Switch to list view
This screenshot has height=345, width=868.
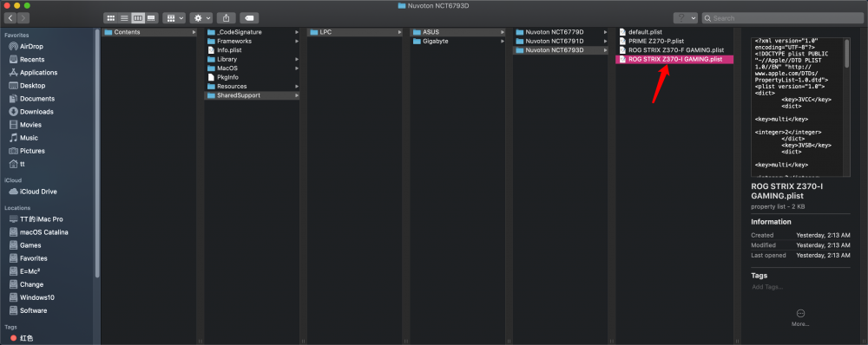(x=124, y=18)
